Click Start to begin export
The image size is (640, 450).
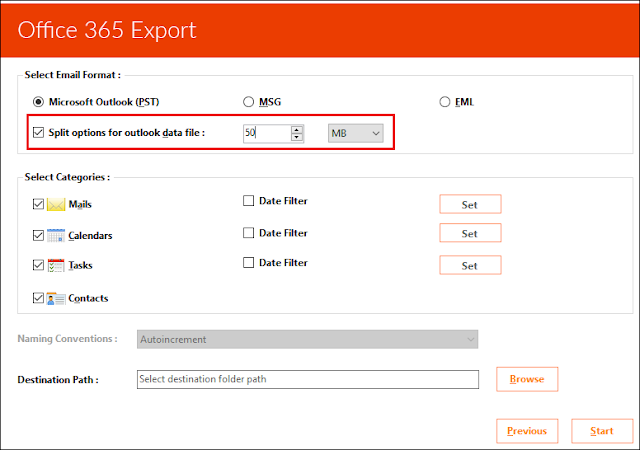coord(602,431)
